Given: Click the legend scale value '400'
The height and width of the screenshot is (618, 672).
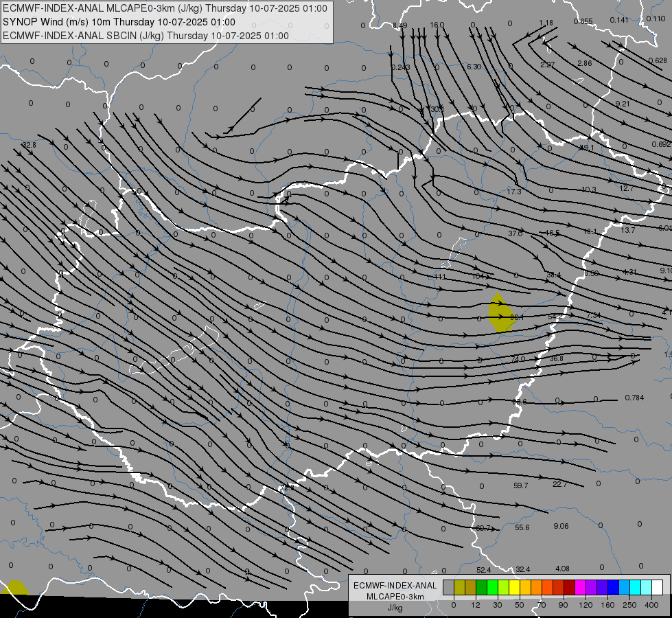Looking at the screenshot, I should [x=651, y=605].
